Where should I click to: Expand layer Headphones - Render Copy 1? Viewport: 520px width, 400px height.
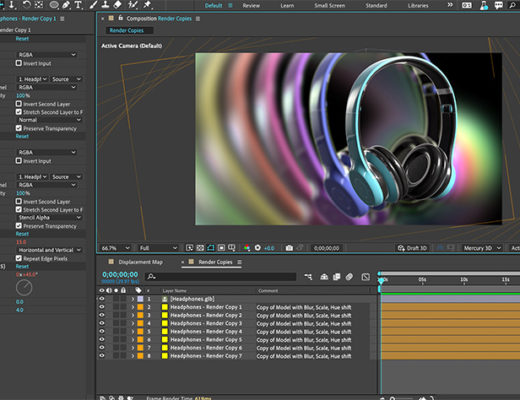point(133,307)
